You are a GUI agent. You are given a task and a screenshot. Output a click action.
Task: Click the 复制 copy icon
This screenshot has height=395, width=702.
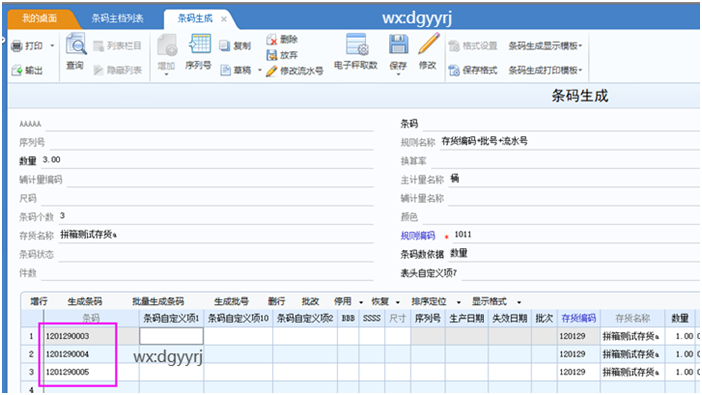[x=225, y=46]
